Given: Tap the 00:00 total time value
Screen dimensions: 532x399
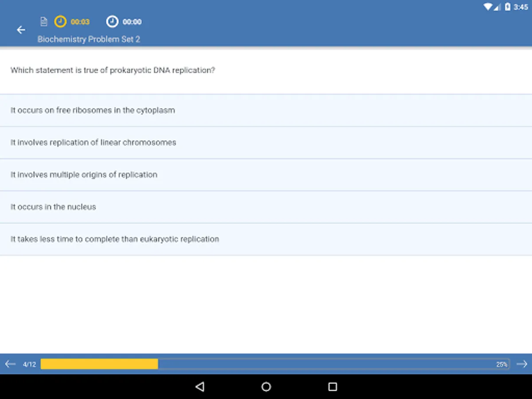Looking at the screenshot, I should (132, 22).
